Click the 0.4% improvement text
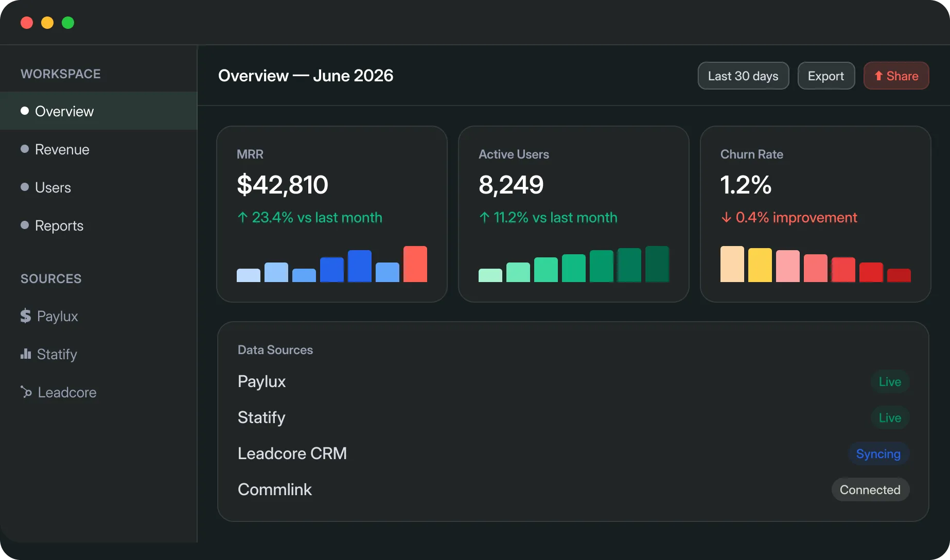950x560 pixels. (x=796, y=217)
